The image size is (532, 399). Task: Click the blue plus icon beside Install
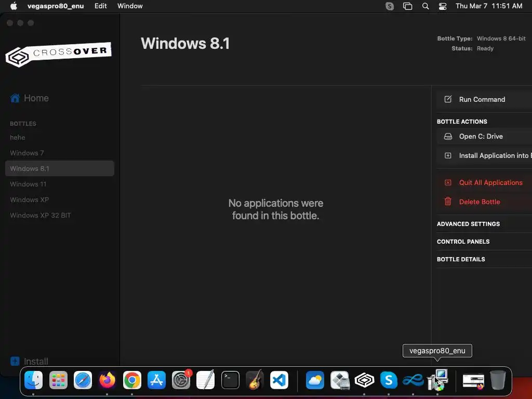click(x=15, y=361)
